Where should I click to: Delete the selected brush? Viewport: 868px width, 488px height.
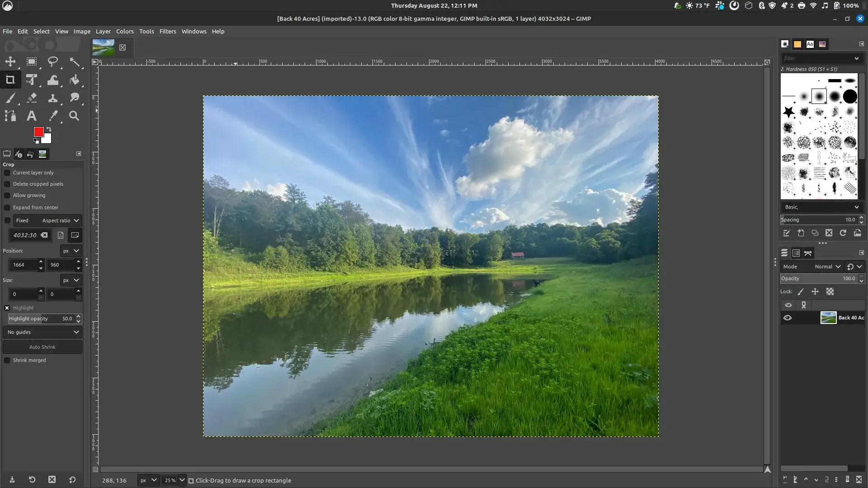point(829,233)
